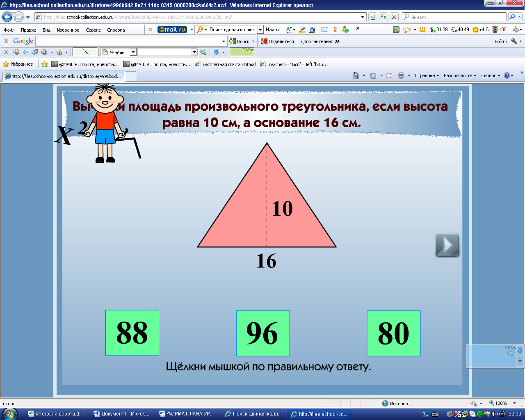Open the address bar history dropdown

coord(363,17)
